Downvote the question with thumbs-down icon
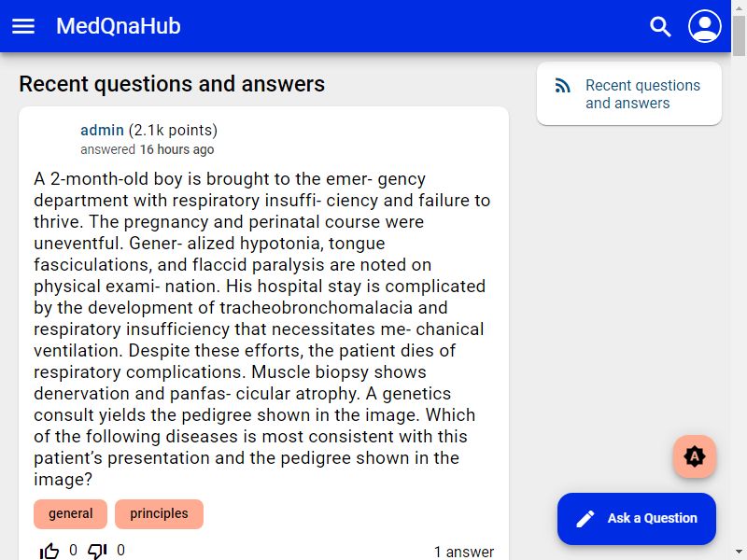747x560 pixels. click(97, 551)
